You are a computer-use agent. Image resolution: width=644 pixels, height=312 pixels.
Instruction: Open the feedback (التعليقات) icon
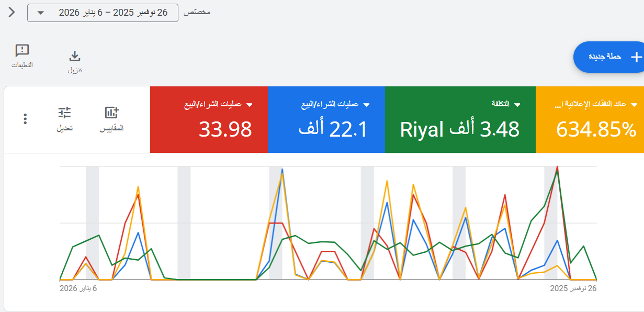(22, 51)
